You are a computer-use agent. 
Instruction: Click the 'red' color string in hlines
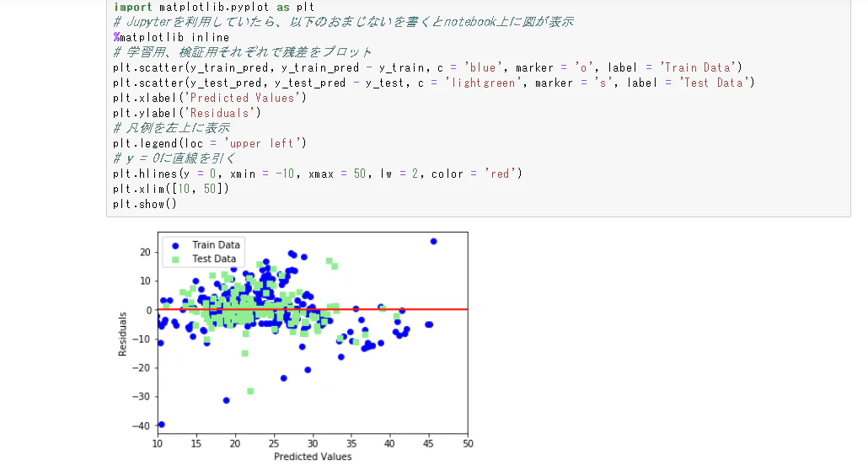[500, 174]
